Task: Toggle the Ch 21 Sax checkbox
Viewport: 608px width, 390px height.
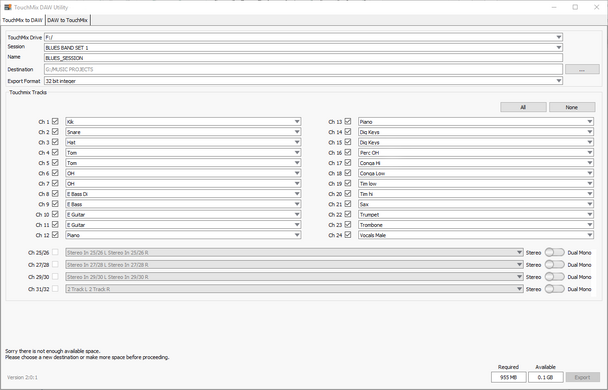Action: click(x=348, y=204)
